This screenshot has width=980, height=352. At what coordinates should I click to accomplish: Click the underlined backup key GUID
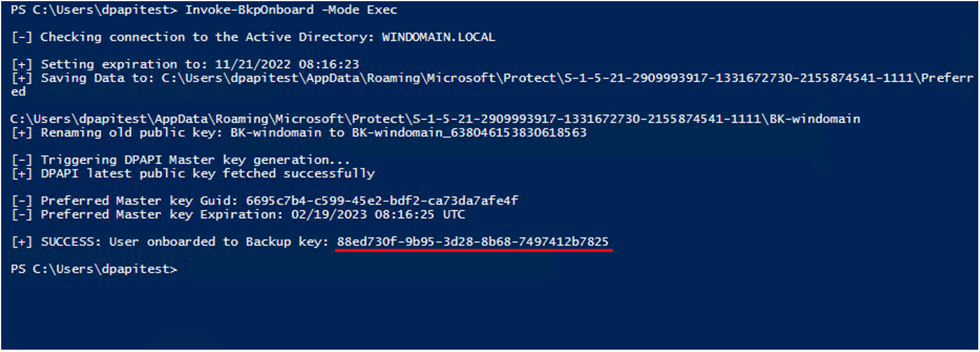click(x=472, y=242)
